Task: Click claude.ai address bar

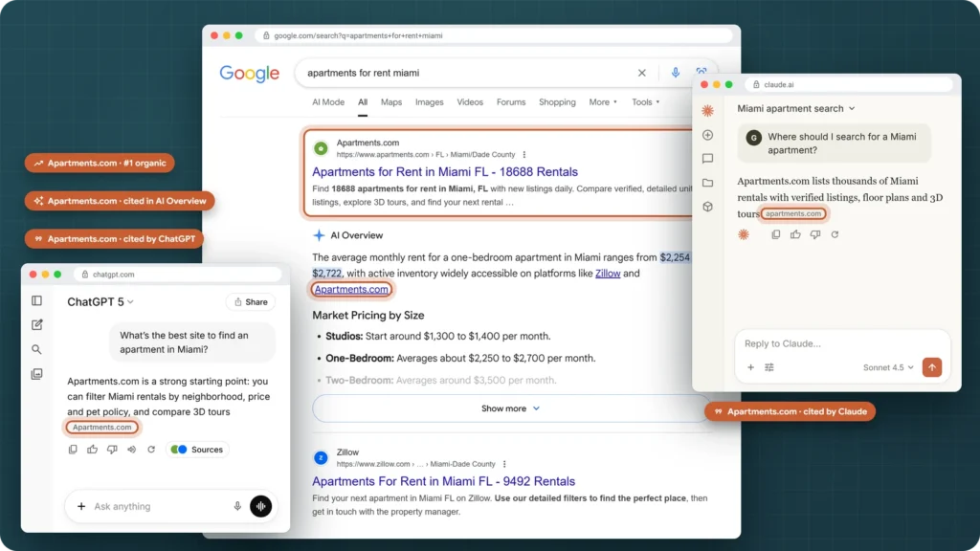Action: pyautogui.click(x=849, y=84)
